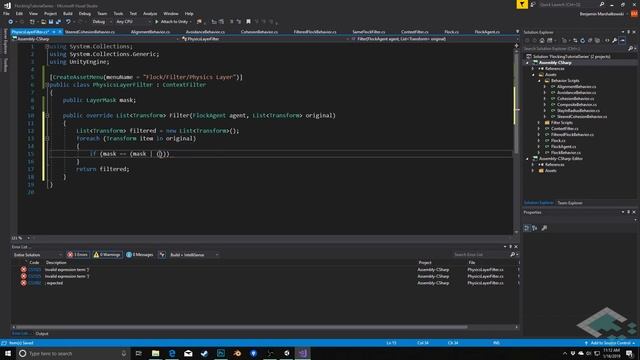Click Solution Explorer Refresh icon
Image resolution: width=640 pixels, height=360 pixels.
coord(582,40)
